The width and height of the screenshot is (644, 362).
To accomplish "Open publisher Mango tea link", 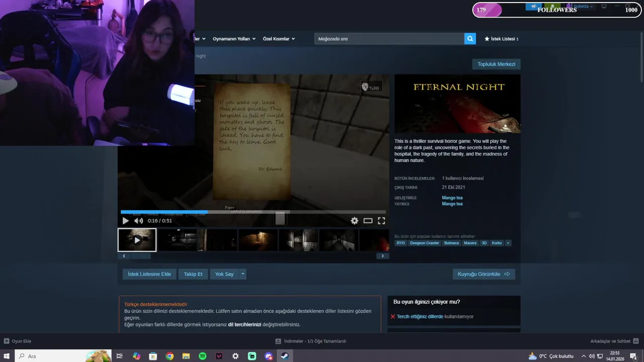I will pyautogui.click(x=452, y=204).
